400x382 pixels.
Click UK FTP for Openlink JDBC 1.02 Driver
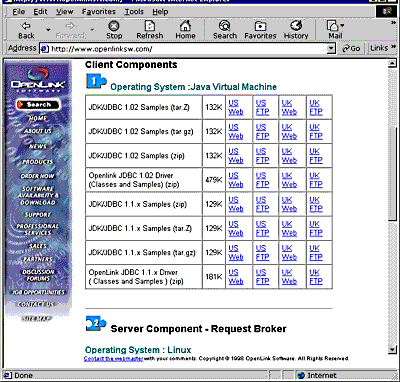tap(316, 180)
